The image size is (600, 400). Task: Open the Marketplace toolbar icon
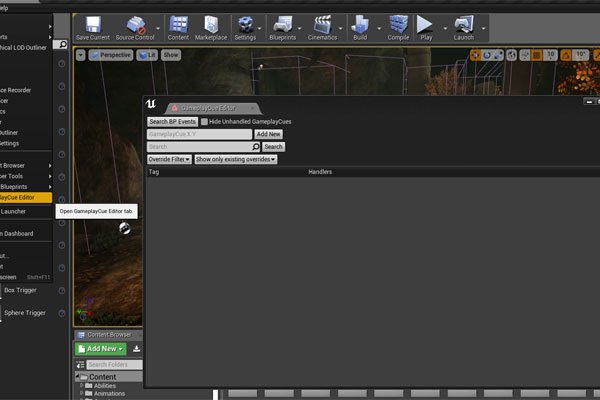(211, 28)
